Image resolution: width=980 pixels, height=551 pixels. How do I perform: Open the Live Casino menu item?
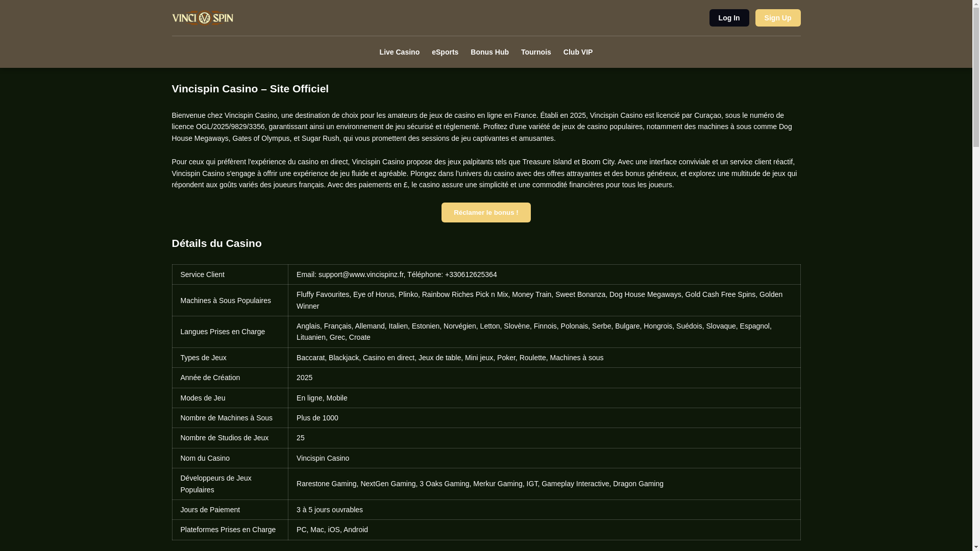(x=399, y=52)
